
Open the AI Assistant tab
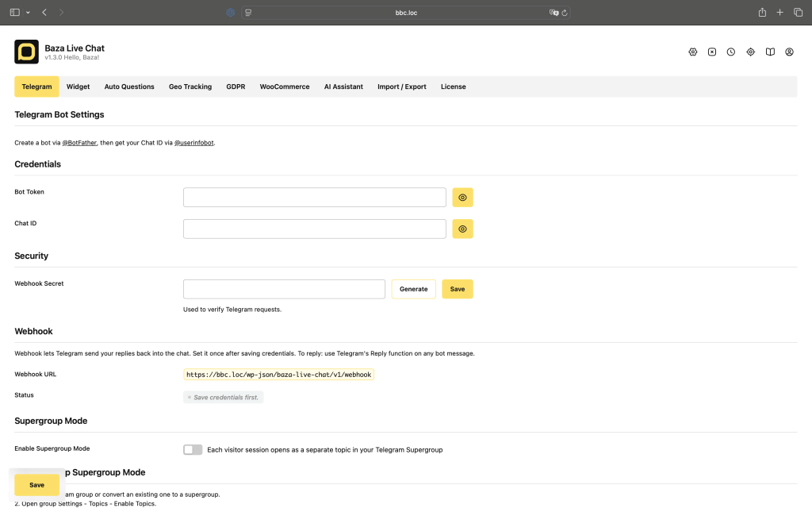[x=343, y=87]
